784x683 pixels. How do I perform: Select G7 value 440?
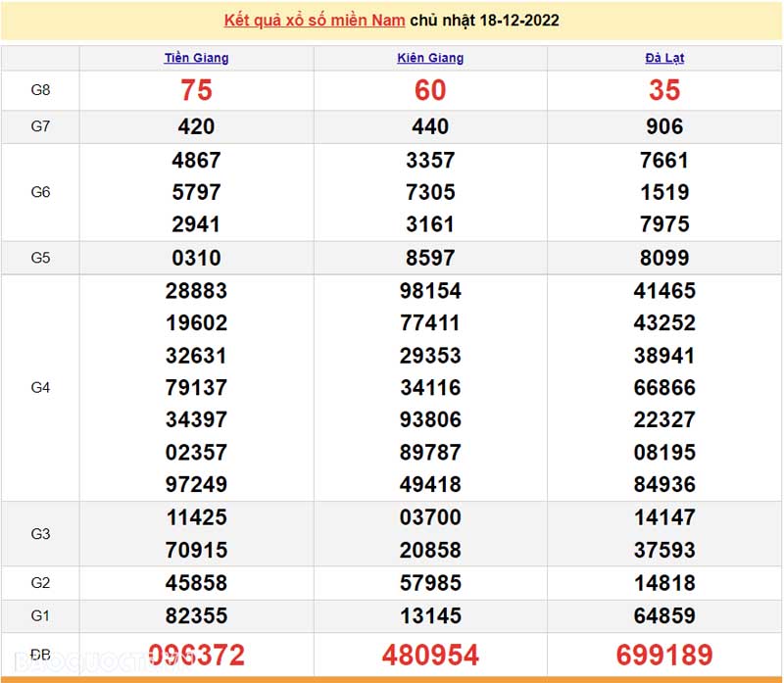(x=430, y=126)
